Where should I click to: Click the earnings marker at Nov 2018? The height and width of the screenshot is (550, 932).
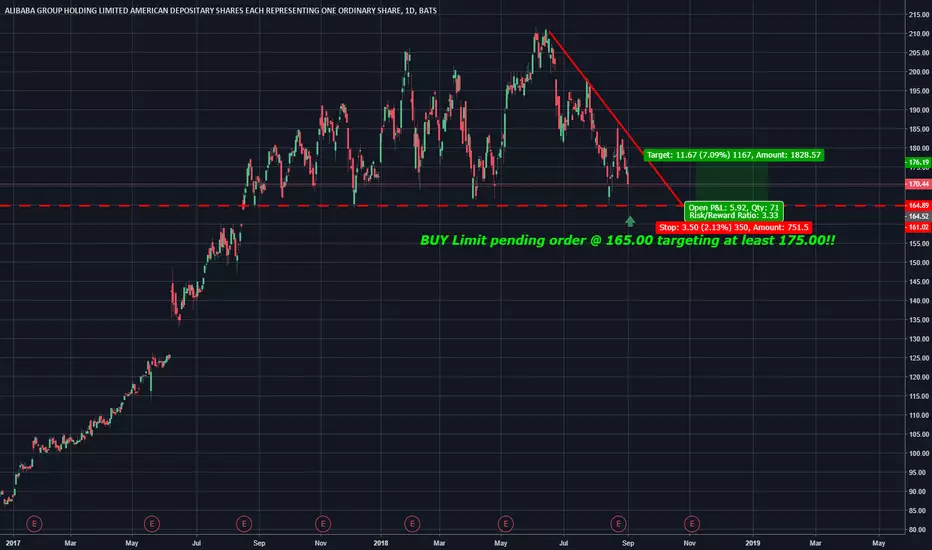click(x=691, y=524)
